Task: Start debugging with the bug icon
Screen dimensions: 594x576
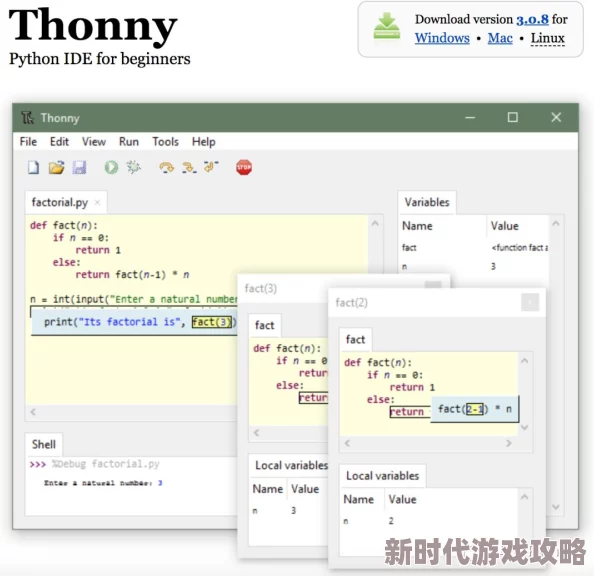Action: tap(133, 167)
